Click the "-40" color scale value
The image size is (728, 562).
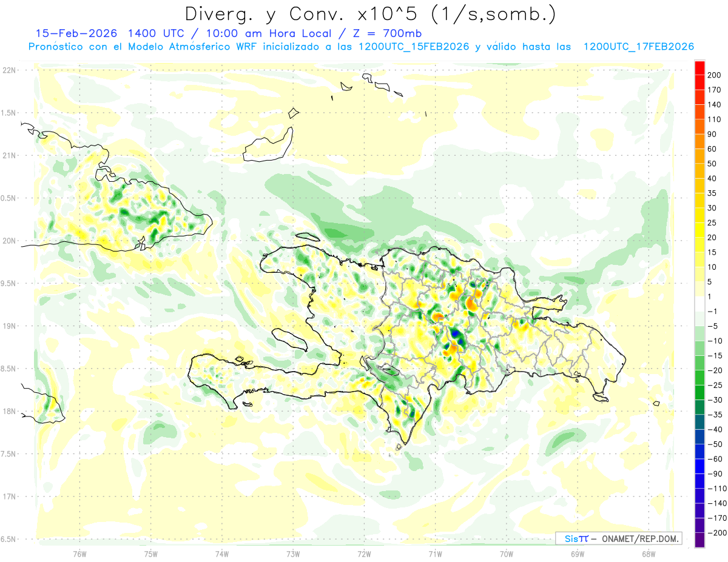(x=715, y=430)
